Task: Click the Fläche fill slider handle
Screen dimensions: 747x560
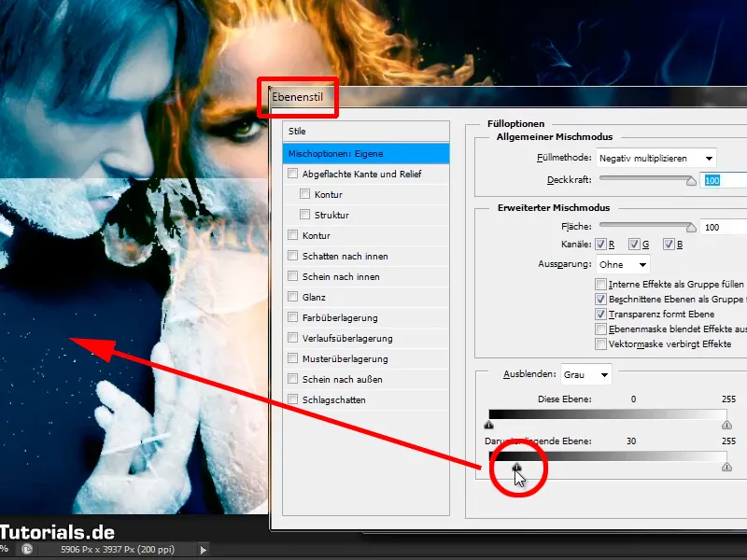Action: [691, 228]
